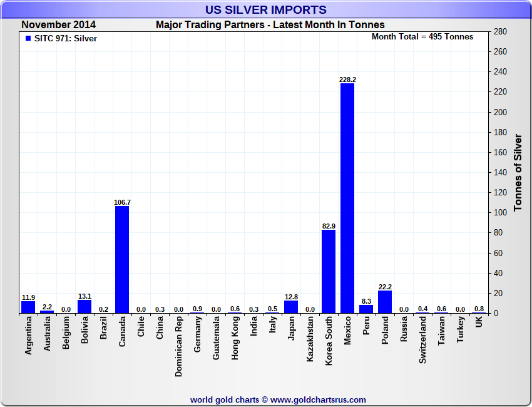Click the Mexico bar at 228.2 tonnes

tap(347, 198)
